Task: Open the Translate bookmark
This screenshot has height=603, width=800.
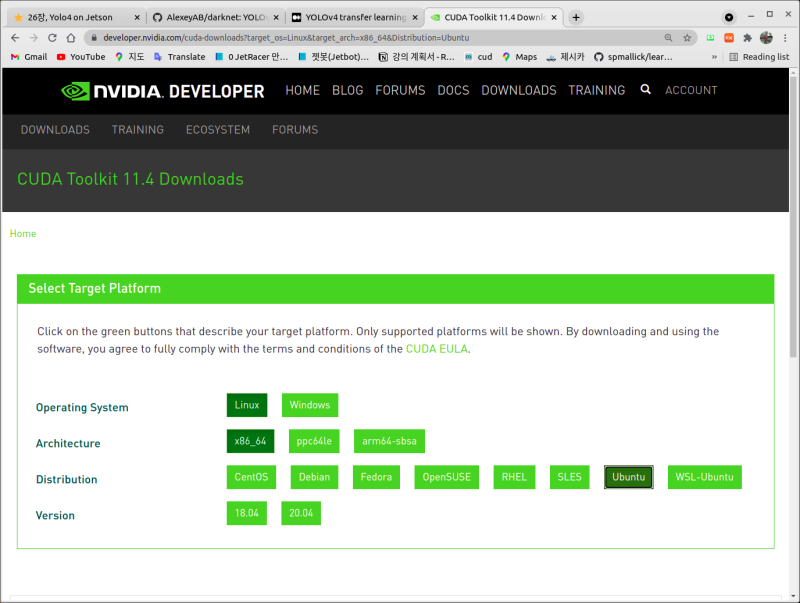Action: pyautogui.click(x=180, y=57)
